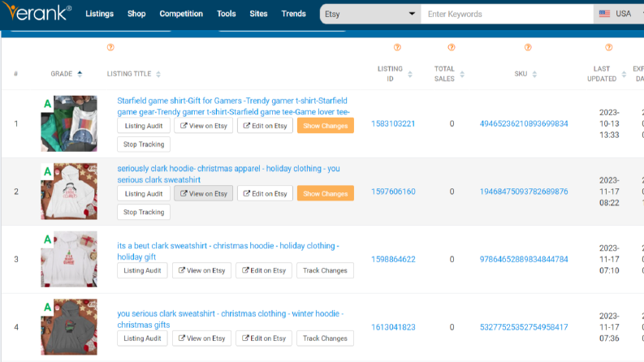Open white seriously clark hoodie thumbnail
The width and height of the screenshot is (644, 362).
(x=69, y=192)
